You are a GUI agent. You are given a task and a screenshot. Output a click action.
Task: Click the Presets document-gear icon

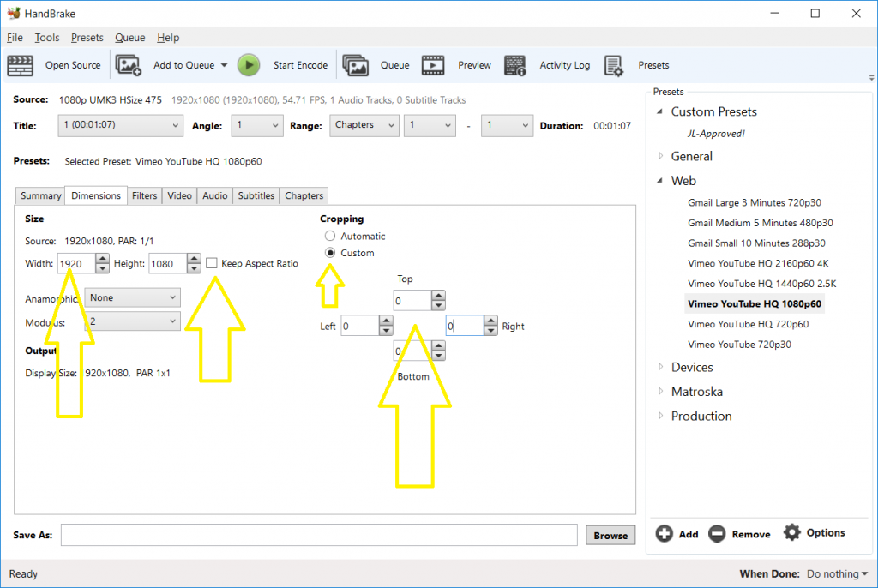(x=614, y=65)
